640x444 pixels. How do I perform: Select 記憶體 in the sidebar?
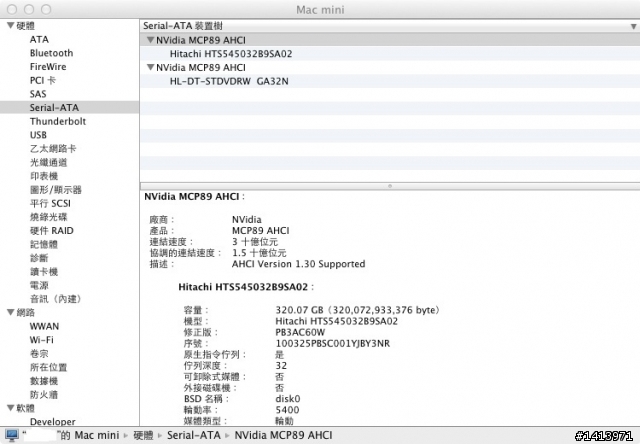[44, 244]
